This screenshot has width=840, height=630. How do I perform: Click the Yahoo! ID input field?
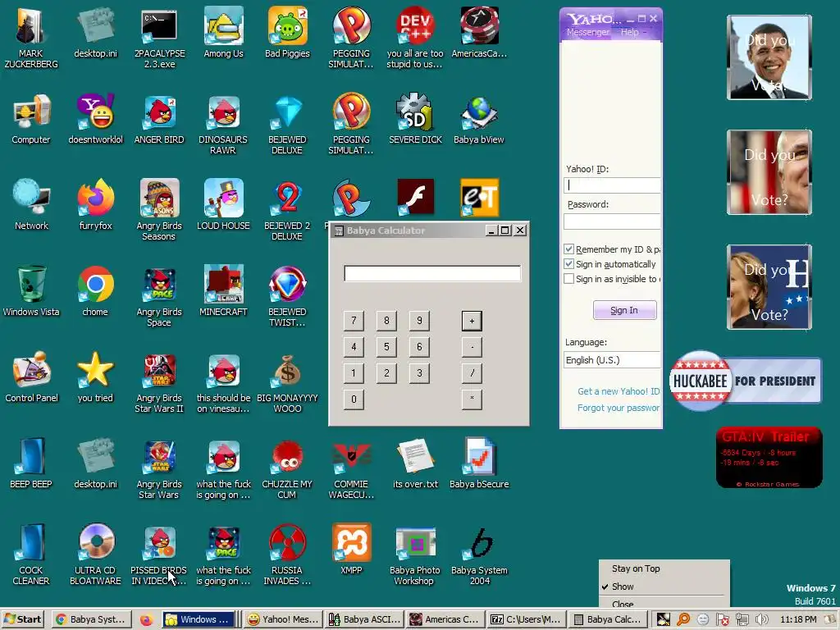612,185
